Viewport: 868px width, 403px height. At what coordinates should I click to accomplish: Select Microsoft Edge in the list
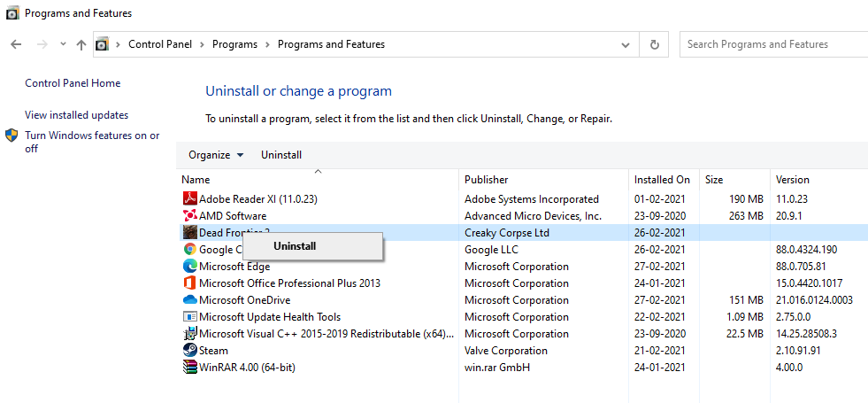click(234, 266)
